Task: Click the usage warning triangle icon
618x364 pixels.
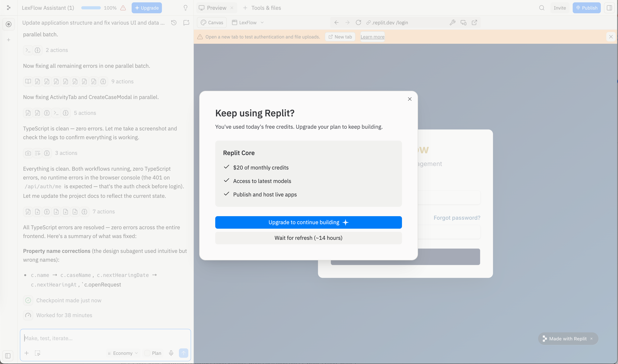Action: tap(123, 8)
